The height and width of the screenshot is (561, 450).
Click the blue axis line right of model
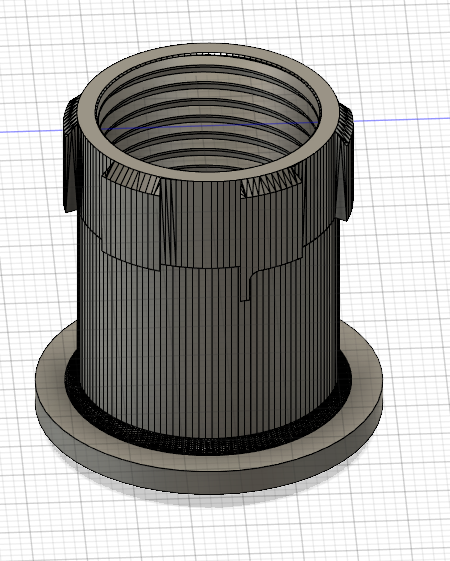(x=401, y=119)
